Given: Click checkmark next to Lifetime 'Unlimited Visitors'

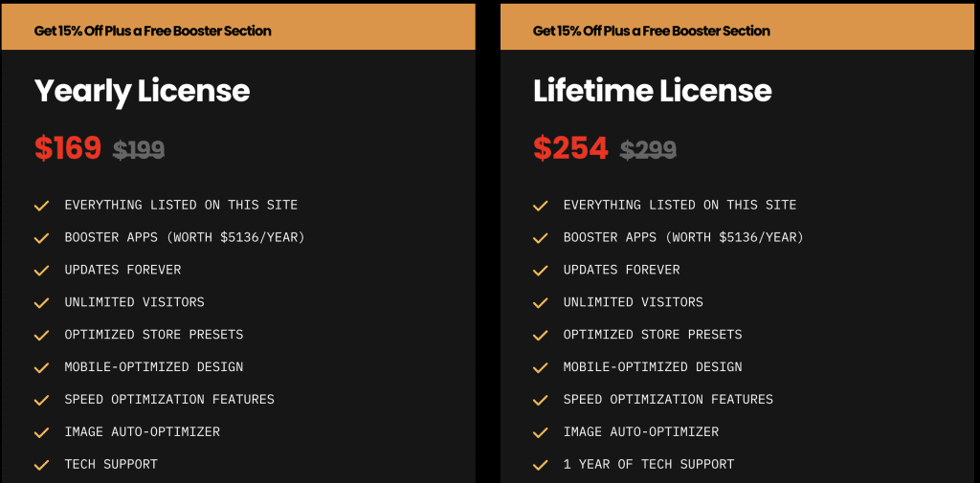Looking at the screenshot, I should pos(541,303).
